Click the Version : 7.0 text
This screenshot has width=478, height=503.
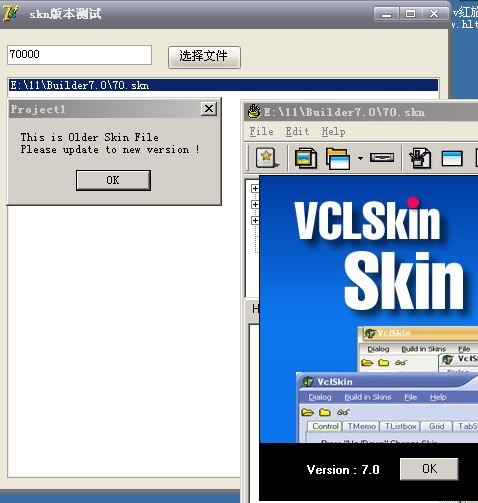[x=343, y=470]
